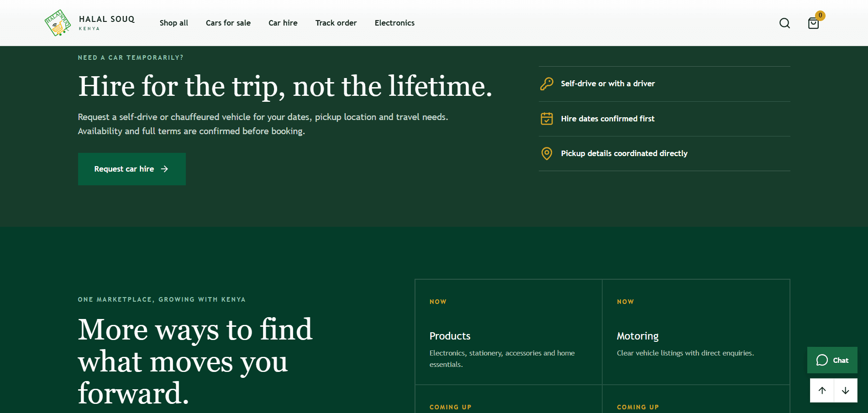Jump to bottom with down arrow
Image resolution: width=868 pixels, height=413 pixels.
[846, 391]
